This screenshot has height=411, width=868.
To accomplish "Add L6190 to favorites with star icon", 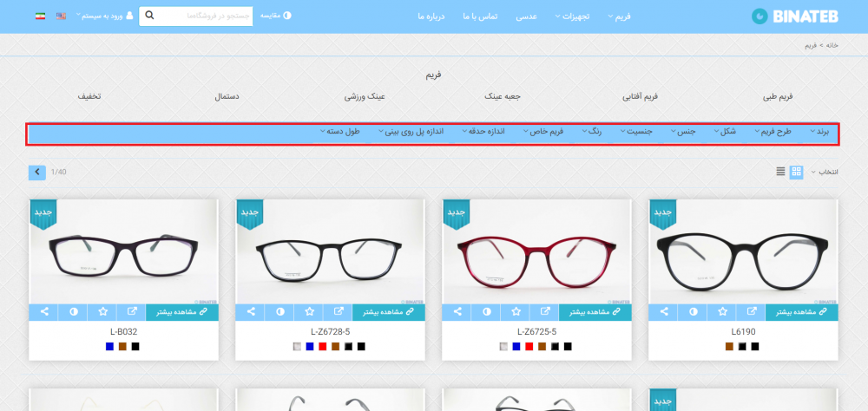I will point(722,312).
